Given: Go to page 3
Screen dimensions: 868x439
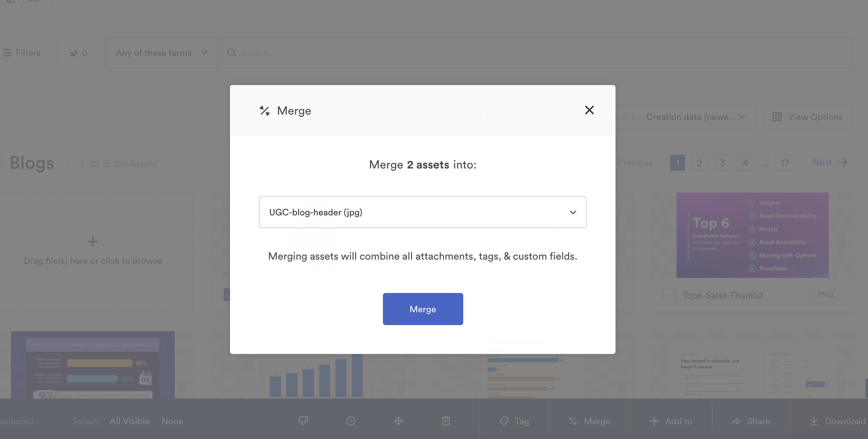Looking at the screenshot, I should 722,163.
